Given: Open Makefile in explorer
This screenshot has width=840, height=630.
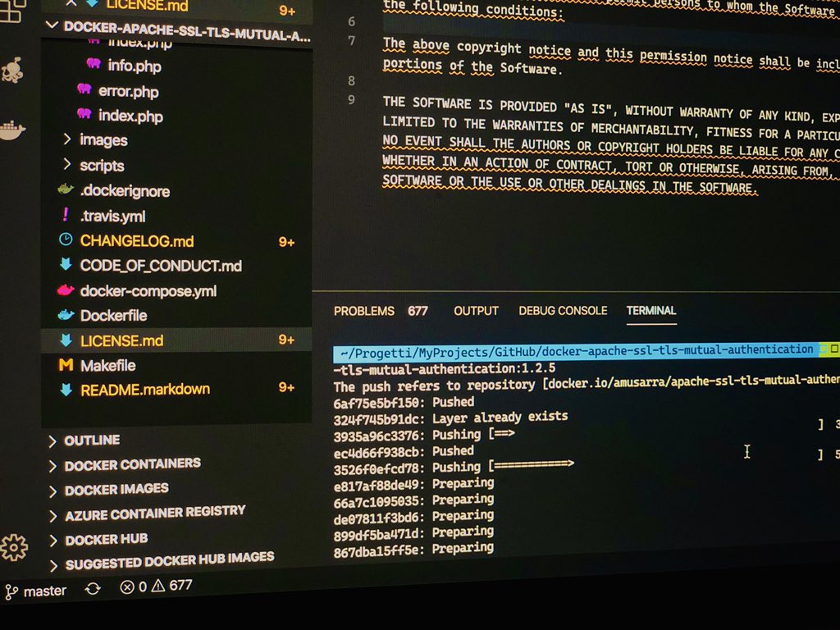Looking at the screenshot, I should [107, 366].
